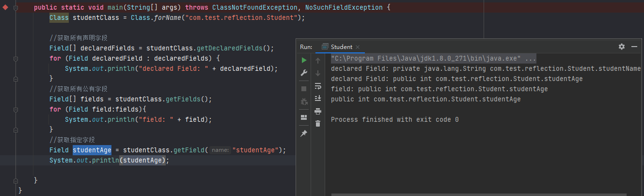Open run configuration settings via wrench icon
644x196 pixels.
coord(304,73)
